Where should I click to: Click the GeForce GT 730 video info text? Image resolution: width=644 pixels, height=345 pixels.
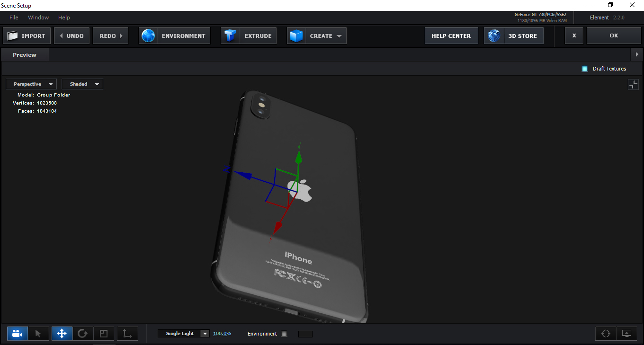coord(541,15)
